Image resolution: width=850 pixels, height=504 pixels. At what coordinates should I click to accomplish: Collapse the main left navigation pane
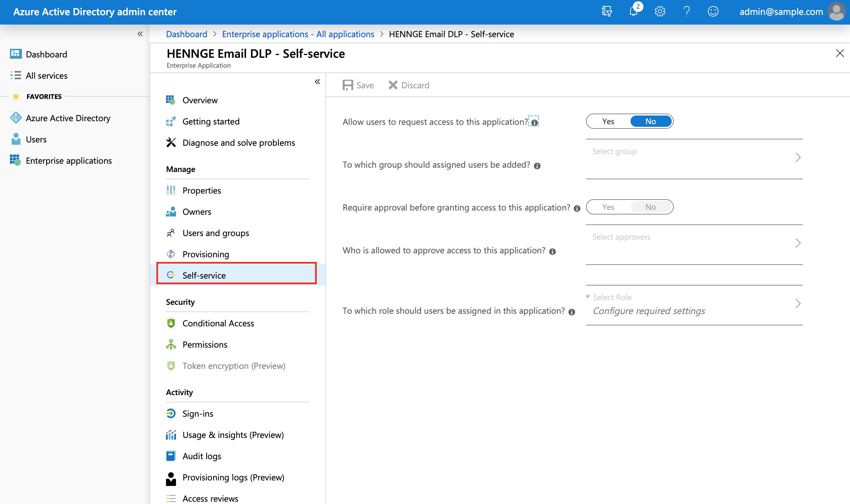click(x=140, y=34)
